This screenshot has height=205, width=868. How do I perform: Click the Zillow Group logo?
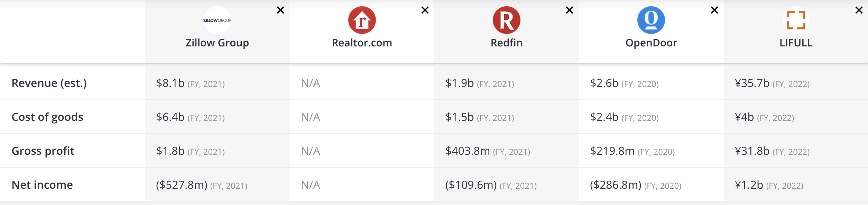point(217,20)
